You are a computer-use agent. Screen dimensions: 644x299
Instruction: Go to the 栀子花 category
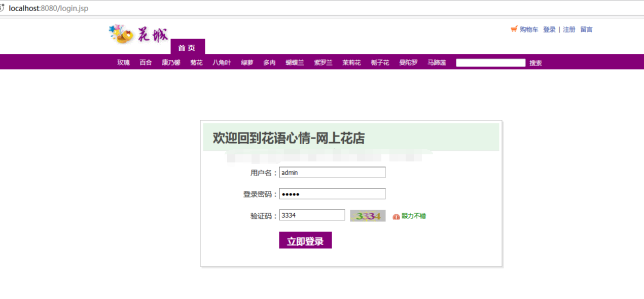point(380,63)
